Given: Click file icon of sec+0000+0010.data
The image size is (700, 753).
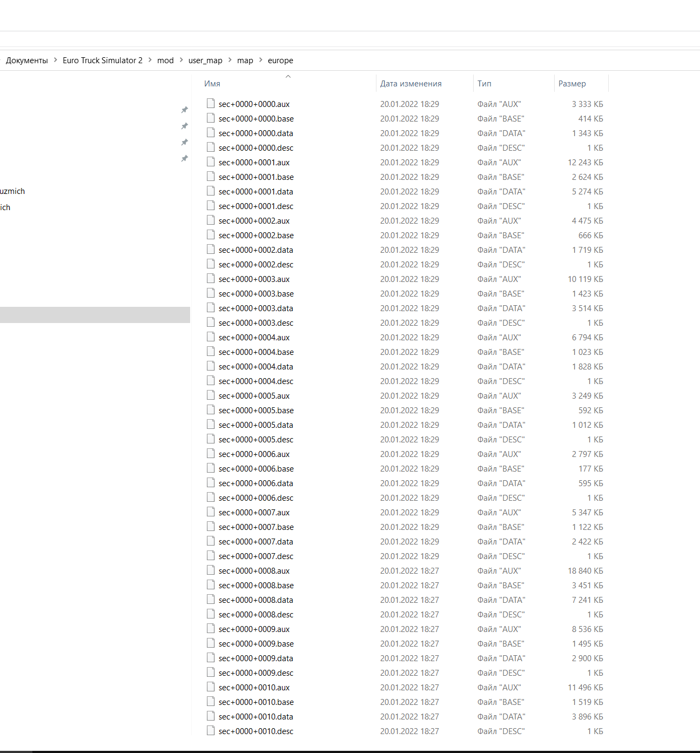Looking at the screenshot, I should (211, 716).
